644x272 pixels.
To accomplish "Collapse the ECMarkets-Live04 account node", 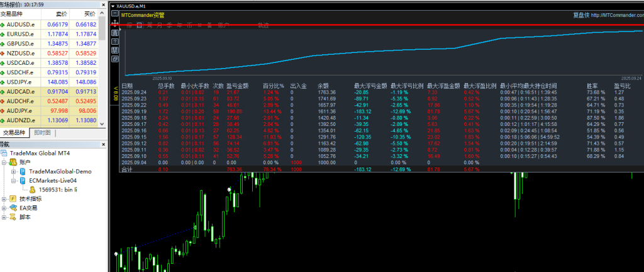I will coord(13,179).
